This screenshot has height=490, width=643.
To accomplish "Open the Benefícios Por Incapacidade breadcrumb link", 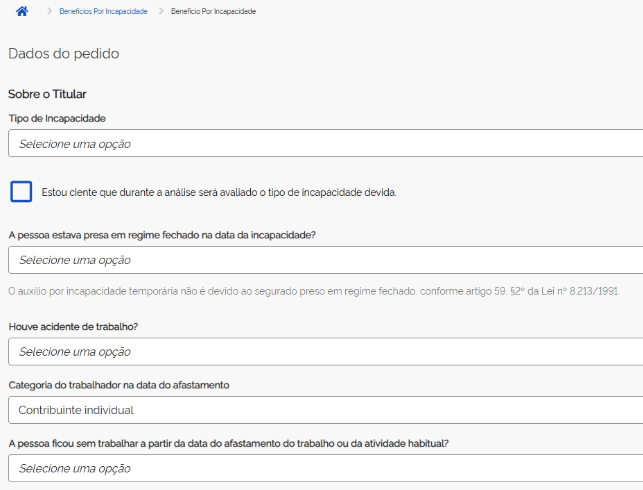I will 104,11.
